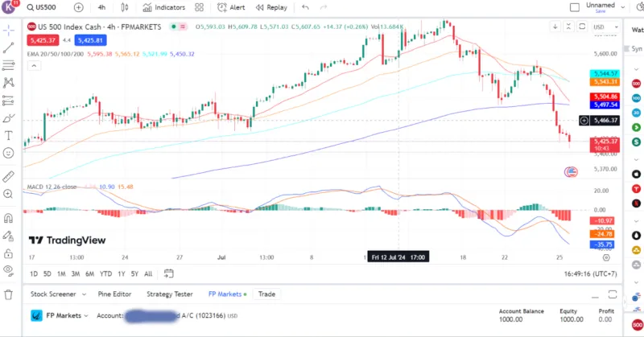
Task: Open the emoji icons tool
Action: coord(8,153)
